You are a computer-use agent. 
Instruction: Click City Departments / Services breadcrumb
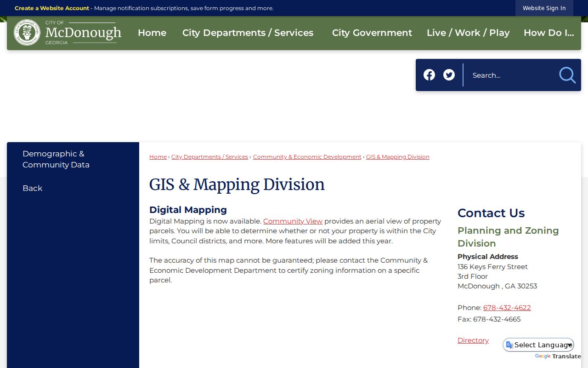209,157
